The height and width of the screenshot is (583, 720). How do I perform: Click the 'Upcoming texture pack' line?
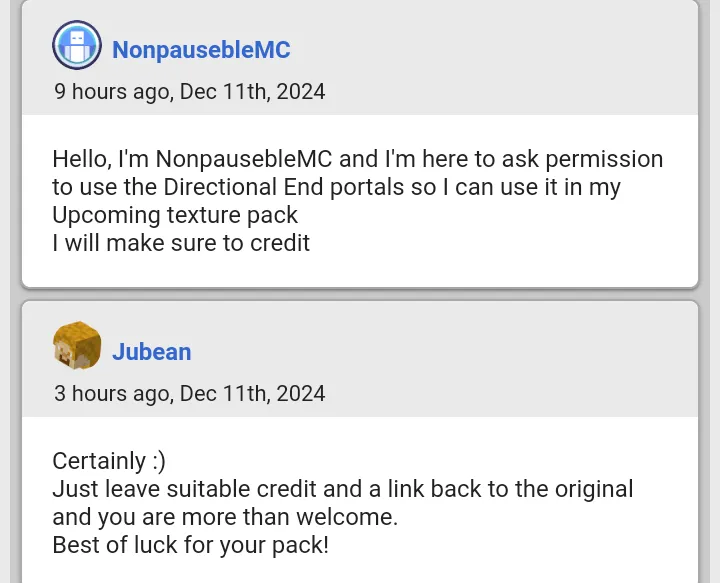[175, 215]
